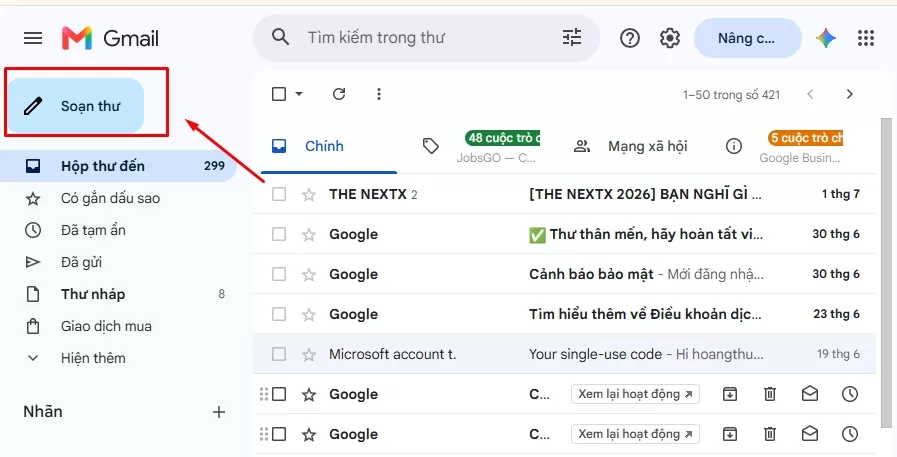Open the Settings gear icon

[x=669, y=38]
